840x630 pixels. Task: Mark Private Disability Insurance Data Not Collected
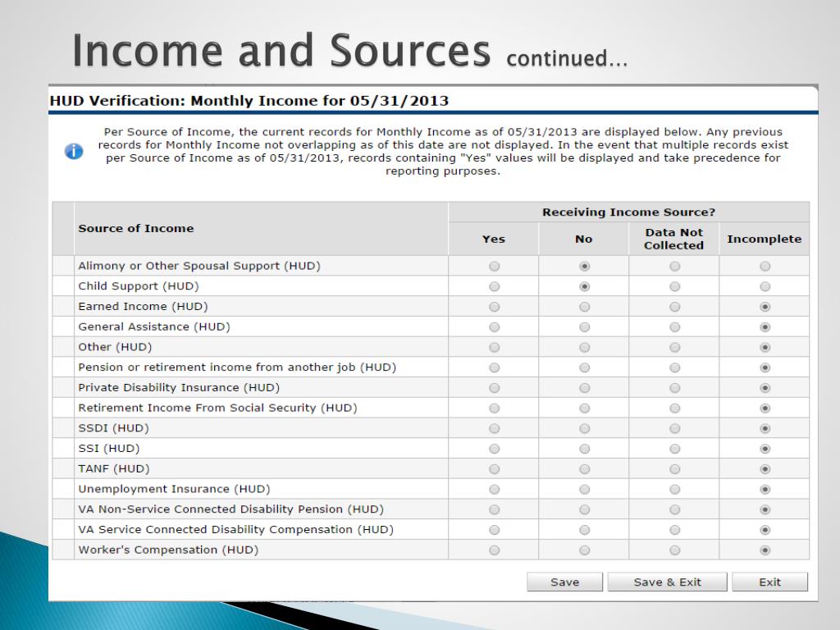click(x=674, y=388)
